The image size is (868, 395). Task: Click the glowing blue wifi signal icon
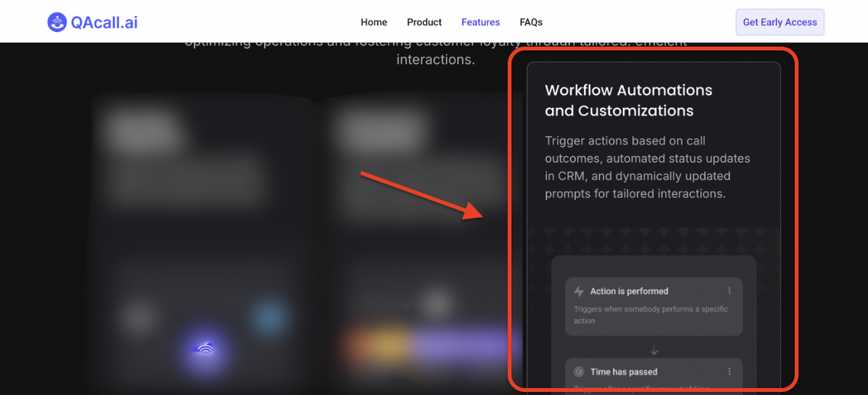[x=205, y=348]
